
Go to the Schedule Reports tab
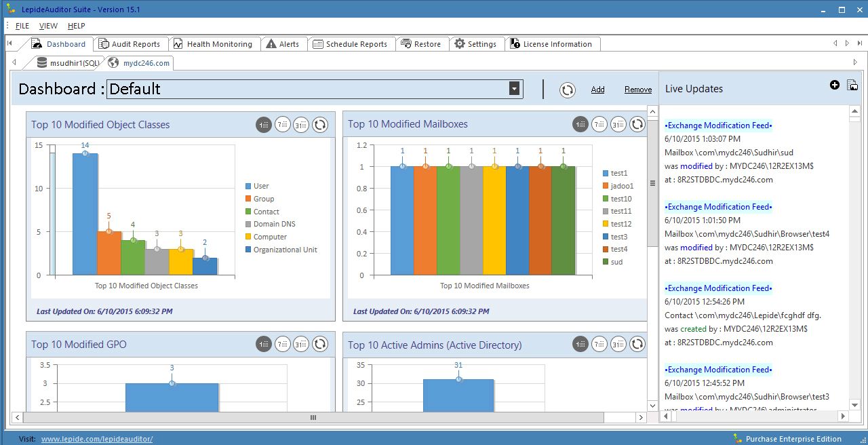coord(350,44)
